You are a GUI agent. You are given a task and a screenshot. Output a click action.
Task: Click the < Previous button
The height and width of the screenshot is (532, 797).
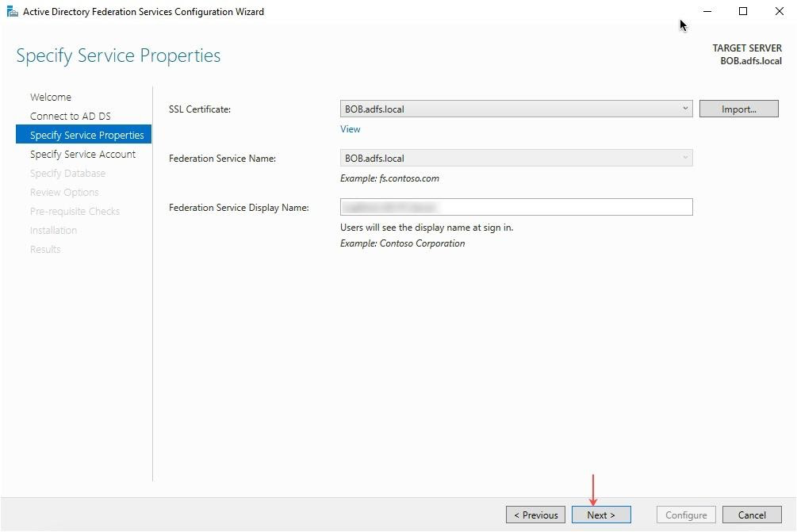coord(535,515)
